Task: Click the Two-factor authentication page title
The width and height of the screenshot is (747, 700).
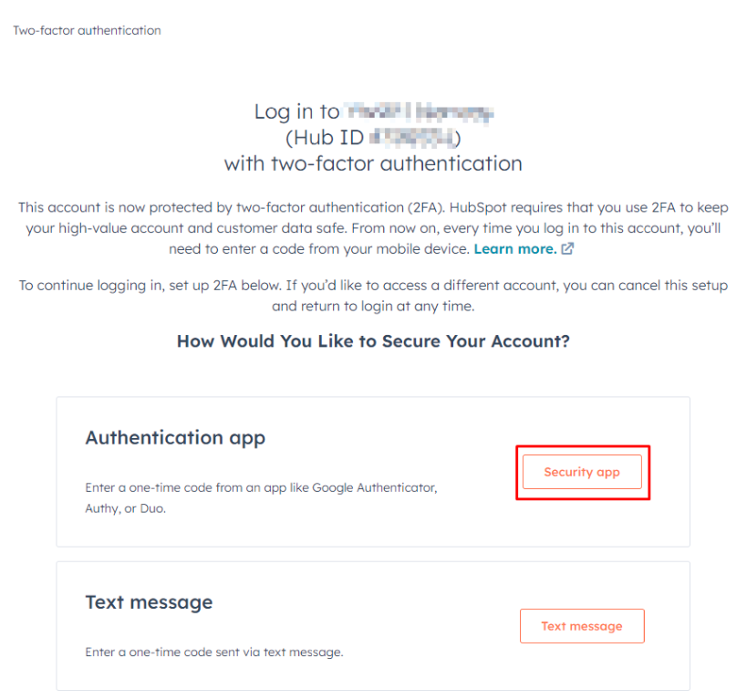Action: (x=87, y=30)
